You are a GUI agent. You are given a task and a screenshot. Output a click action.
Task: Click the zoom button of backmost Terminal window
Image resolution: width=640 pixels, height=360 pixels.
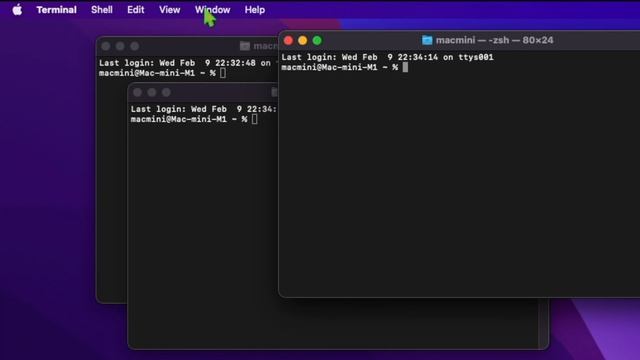[135, 46]
